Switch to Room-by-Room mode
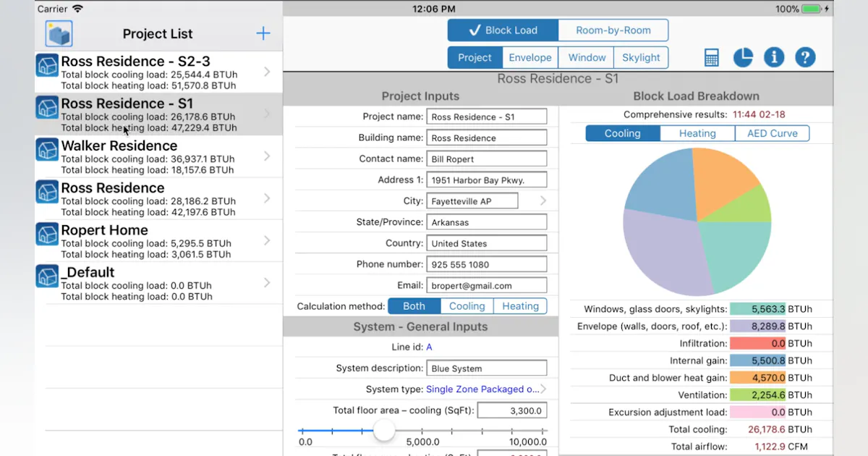The height and width of the screenshot is (456, 868). click(613, 30)
